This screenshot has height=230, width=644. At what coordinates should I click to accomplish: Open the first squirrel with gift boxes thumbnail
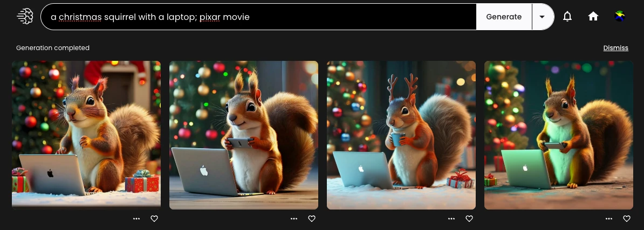86,135
